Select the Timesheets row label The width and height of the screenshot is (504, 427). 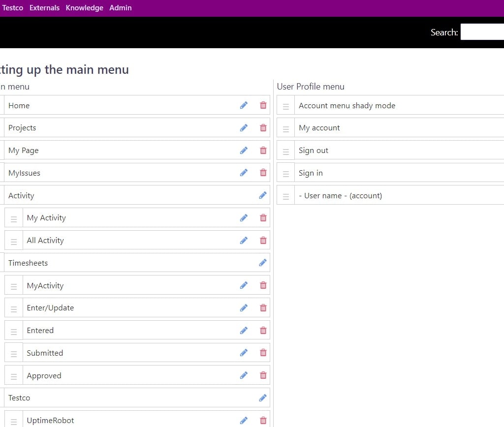tap(28, 263)
